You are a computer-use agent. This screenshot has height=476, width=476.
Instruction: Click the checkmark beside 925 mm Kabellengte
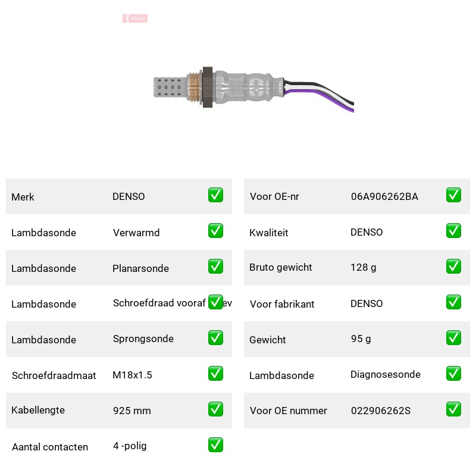[215, 409]
